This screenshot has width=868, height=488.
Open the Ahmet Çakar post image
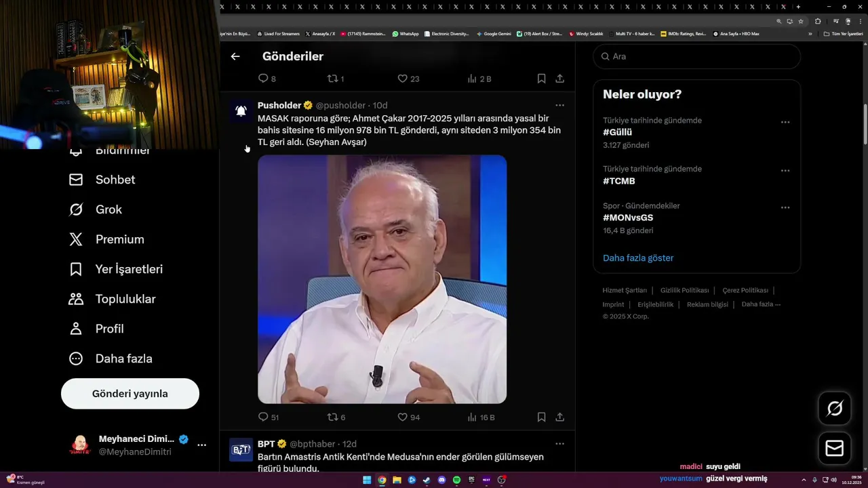pyautogui.click(x=382, y=279)
